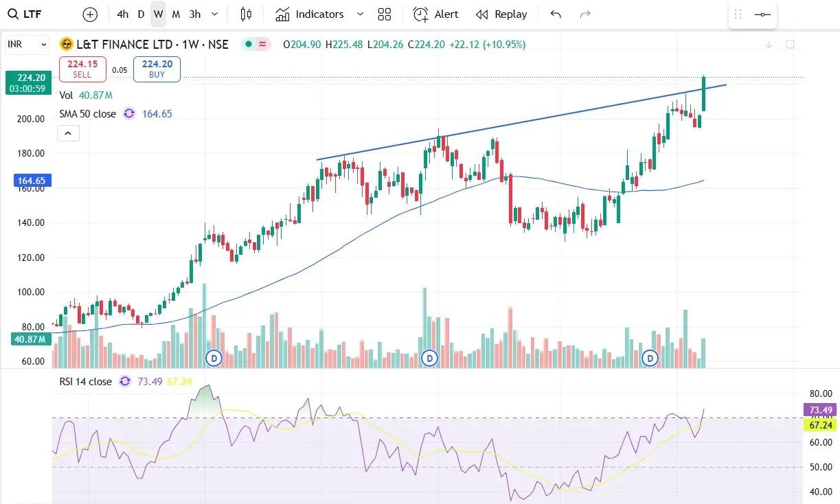Collapse the indicator legend chevron
This screenshot has width=840, height=504.
pyautogui.click(x=68, y=133)
